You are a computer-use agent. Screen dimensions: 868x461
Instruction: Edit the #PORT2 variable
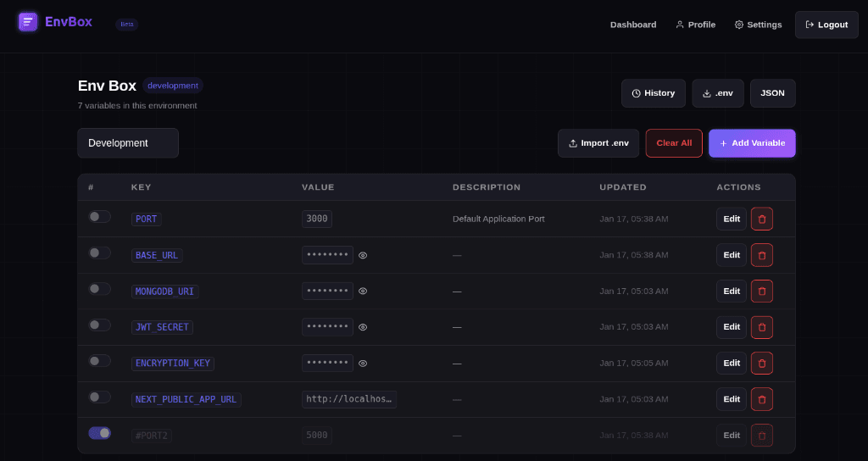pyautogui.click(x=732, y=436)
